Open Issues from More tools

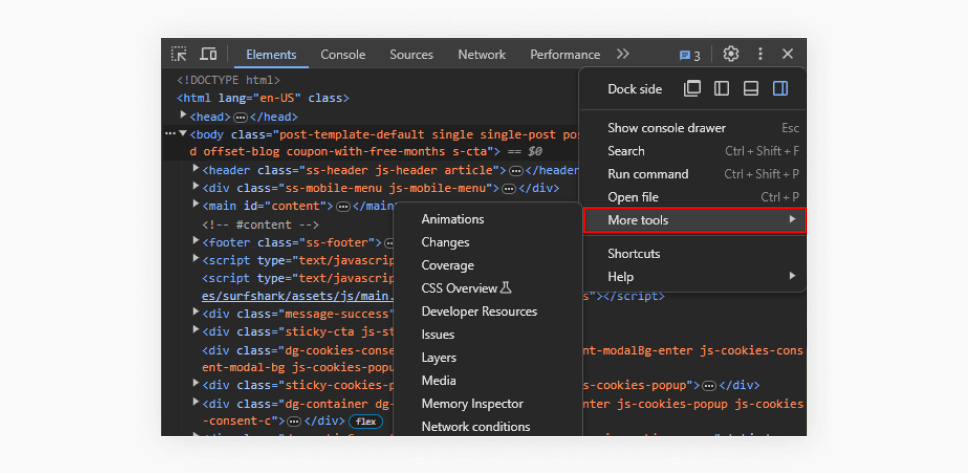tap(488, 335)
